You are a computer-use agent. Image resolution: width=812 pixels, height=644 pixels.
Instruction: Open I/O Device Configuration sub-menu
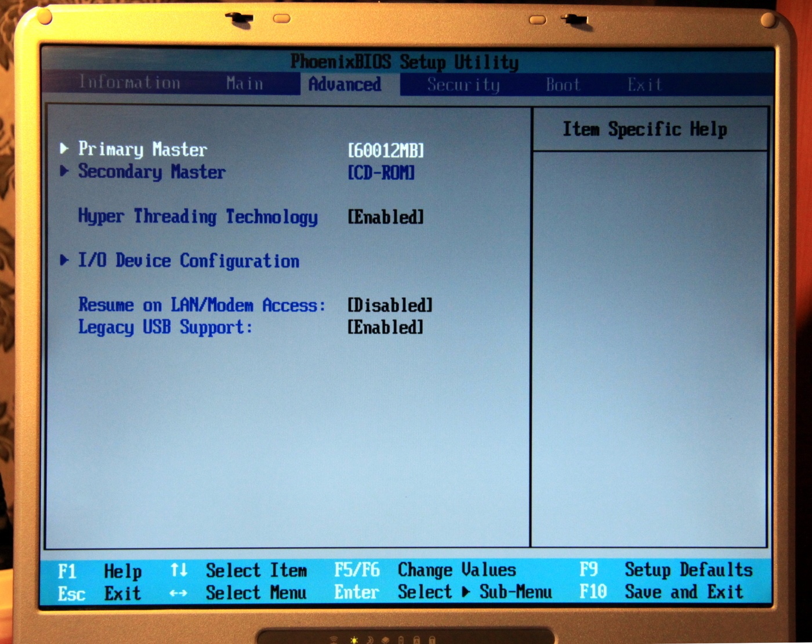189,261
